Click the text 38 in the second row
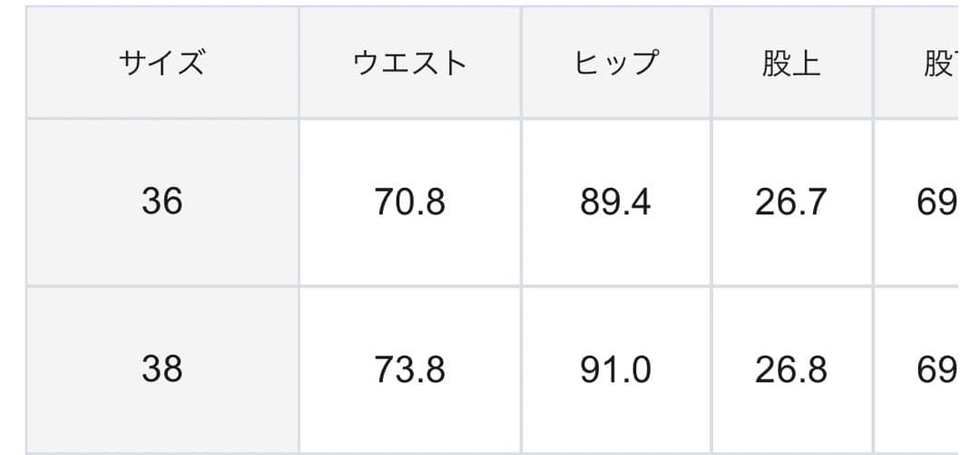This screenshot has width=980, height=455. coord(162,369)
